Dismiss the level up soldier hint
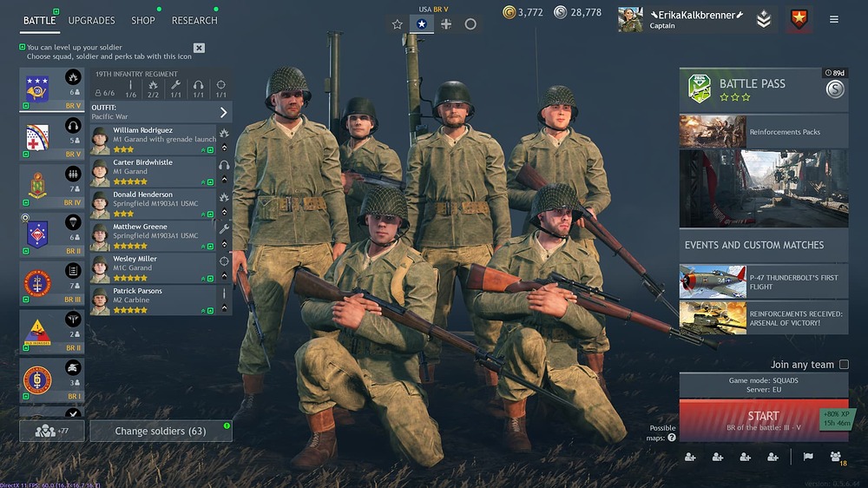868x488 pixels. point(200,48)
